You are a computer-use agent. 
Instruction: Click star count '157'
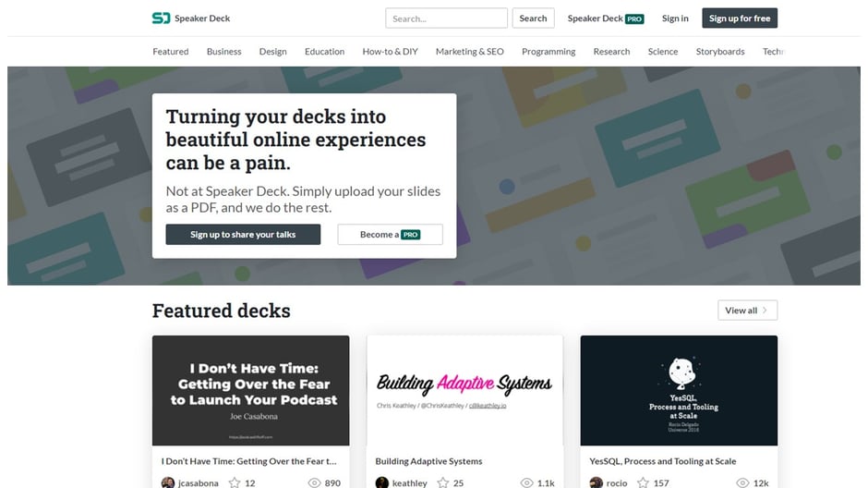pos(661,483)
